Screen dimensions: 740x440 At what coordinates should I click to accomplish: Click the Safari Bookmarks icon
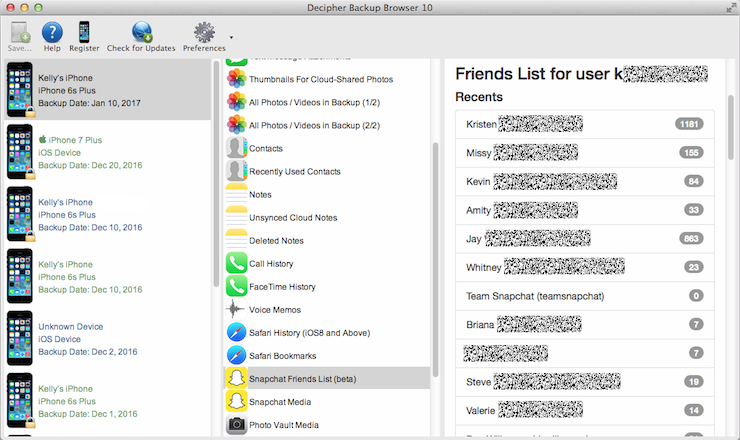[236, 355]
